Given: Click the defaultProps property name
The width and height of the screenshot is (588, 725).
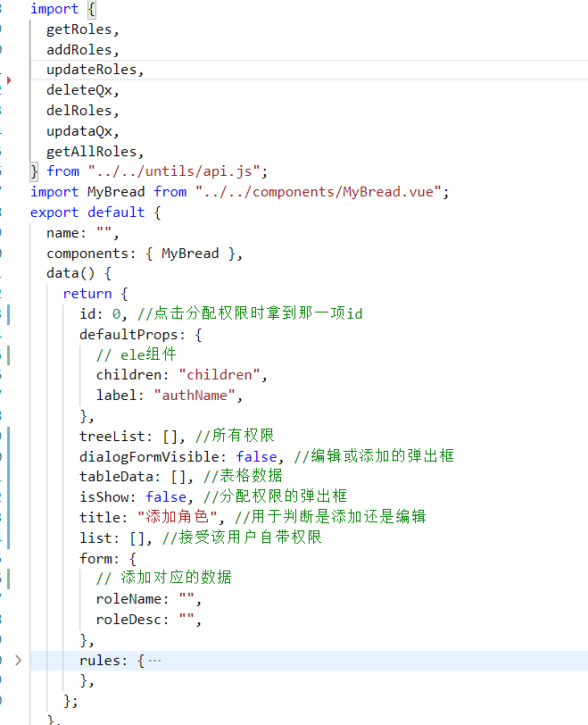Looking at the screenshot, I should pos(133,334).
